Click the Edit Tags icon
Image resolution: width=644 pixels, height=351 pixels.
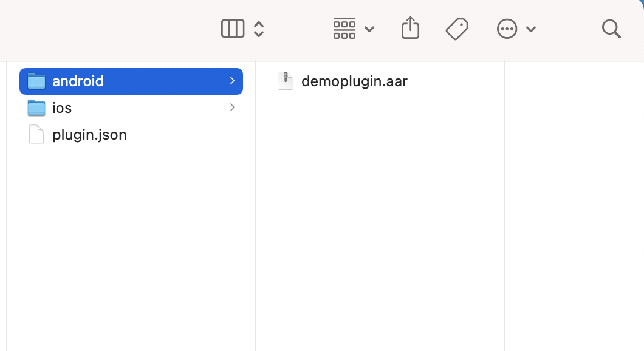click(457, 29)
